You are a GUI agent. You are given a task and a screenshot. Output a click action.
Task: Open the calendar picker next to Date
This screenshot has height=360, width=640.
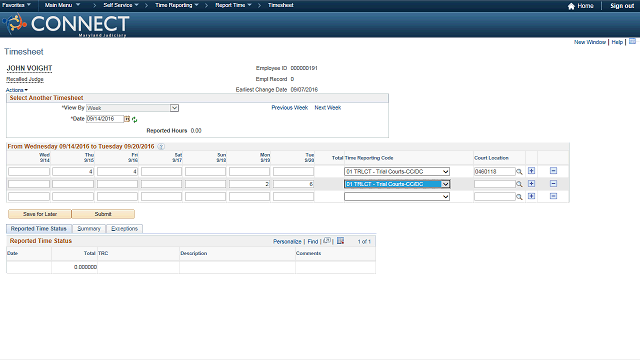pos(127,119)
